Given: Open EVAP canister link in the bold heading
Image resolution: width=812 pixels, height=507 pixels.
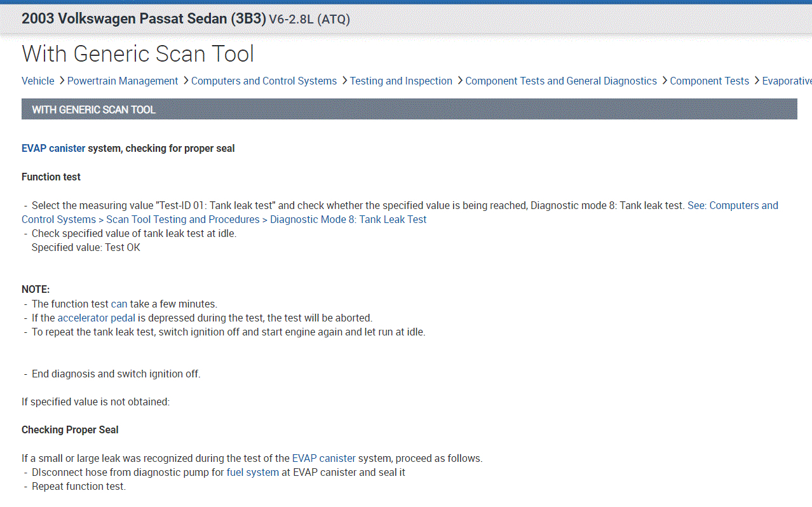Looking at the screenshot, I should (x=53, y=148).
